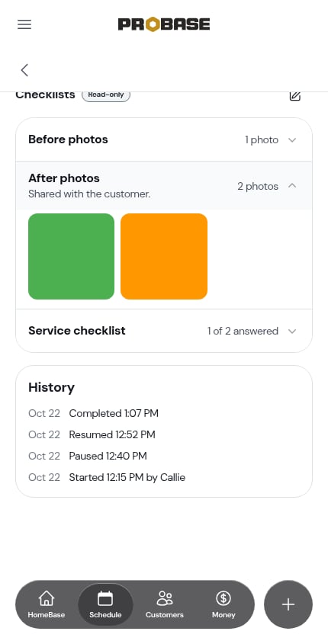Select the Started 12:15 PM by Callie entry

pyautogui.click(x=127, y=477)
